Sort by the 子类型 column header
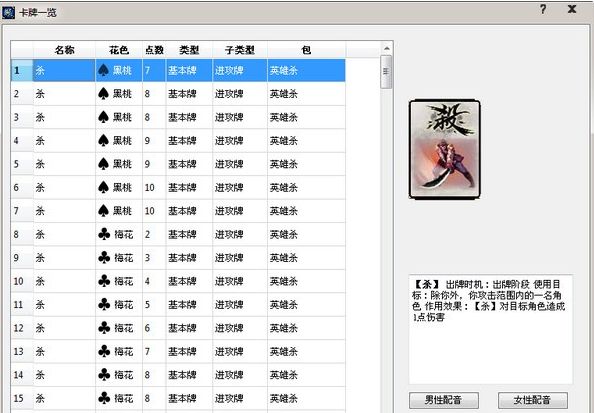The image size is (594, 413). pos(240,50)
